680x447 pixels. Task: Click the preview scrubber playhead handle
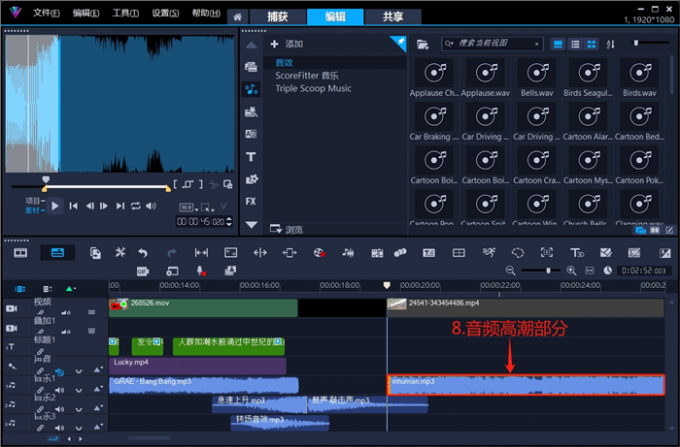pos(46,179)
